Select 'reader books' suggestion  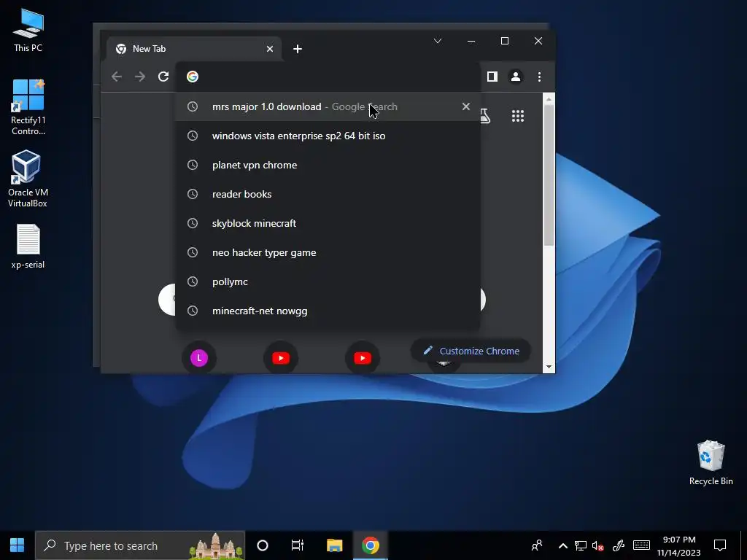328,194
